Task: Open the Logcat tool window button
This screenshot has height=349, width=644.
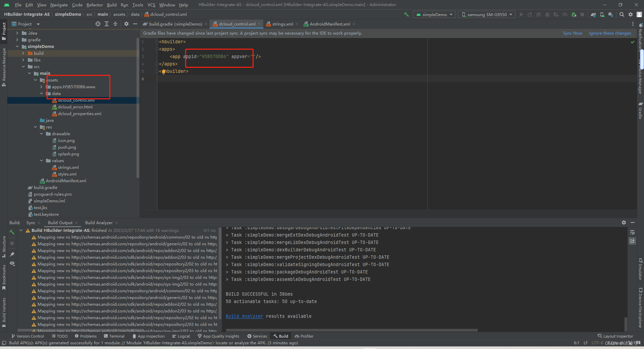Action: tap(181, 336)
